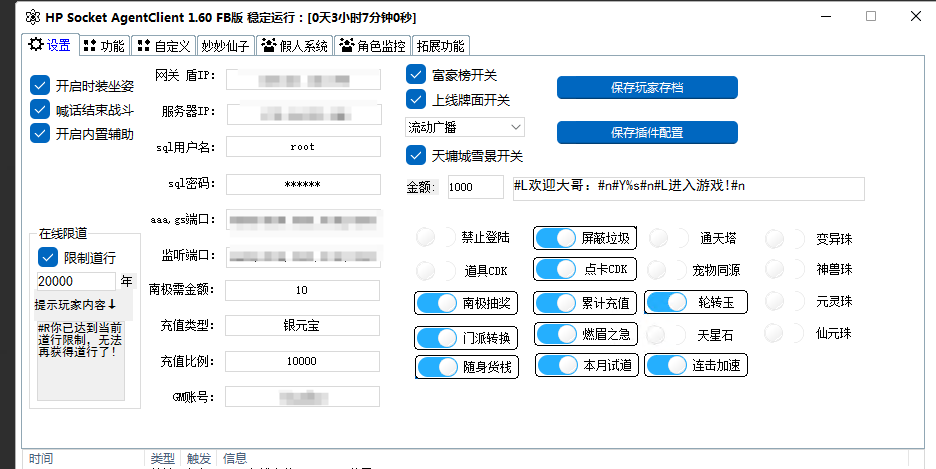Maximize the AgentClient window
The width and height of the screenshot is (936, 469).
[x=871, y=16]
